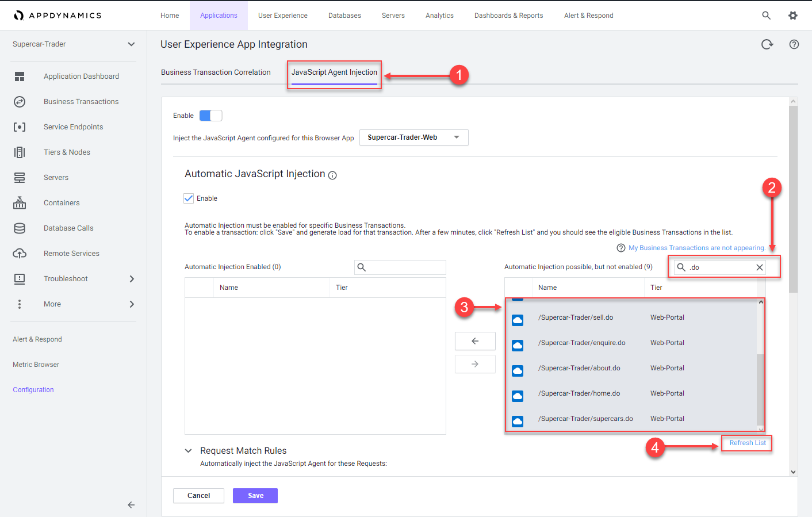Click the Containers sidebar icon
The height and width of the screenshot is (517, 812).
(20, 202)
